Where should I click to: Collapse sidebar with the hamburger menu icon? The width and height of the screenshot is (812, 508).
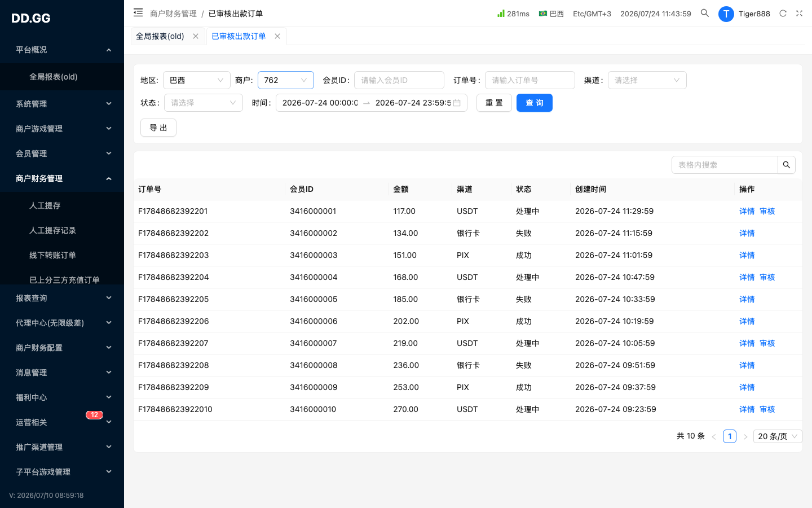click(x=138, y=13)
